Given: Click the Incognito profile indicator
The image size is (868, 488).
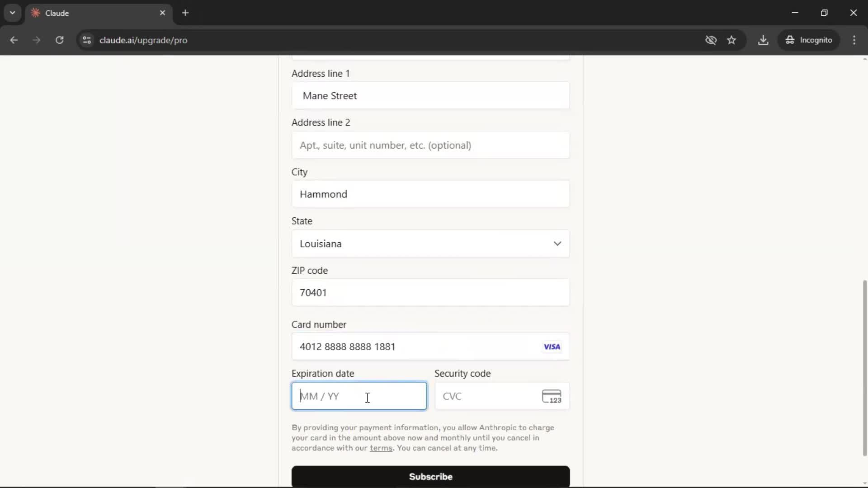Looking at the screenshot, I should [x=809, y=40].
